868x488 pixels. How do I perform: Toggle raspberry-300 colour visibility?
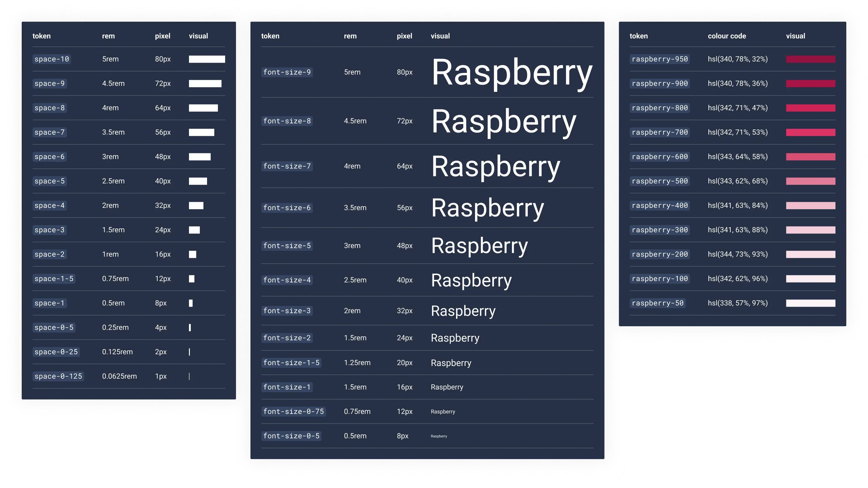[811, 230]
